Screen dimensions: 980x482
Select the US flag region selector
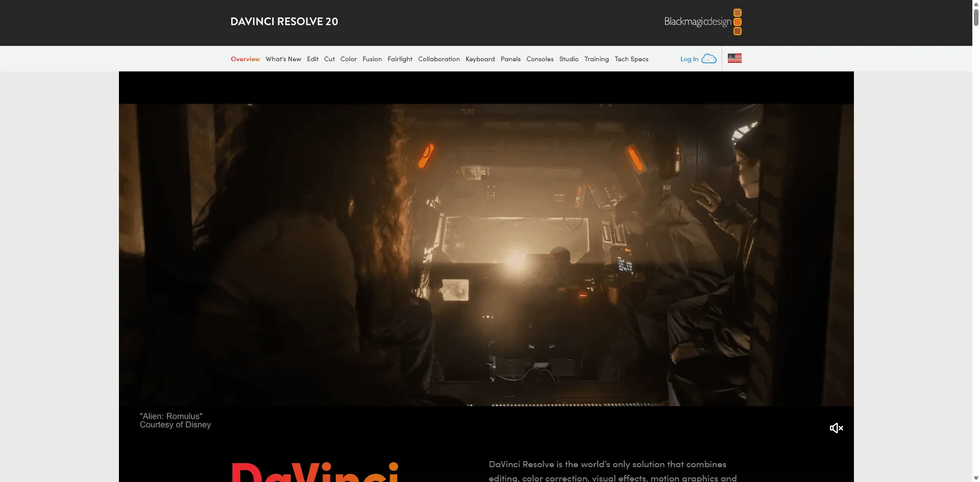(x=734, y=59)
